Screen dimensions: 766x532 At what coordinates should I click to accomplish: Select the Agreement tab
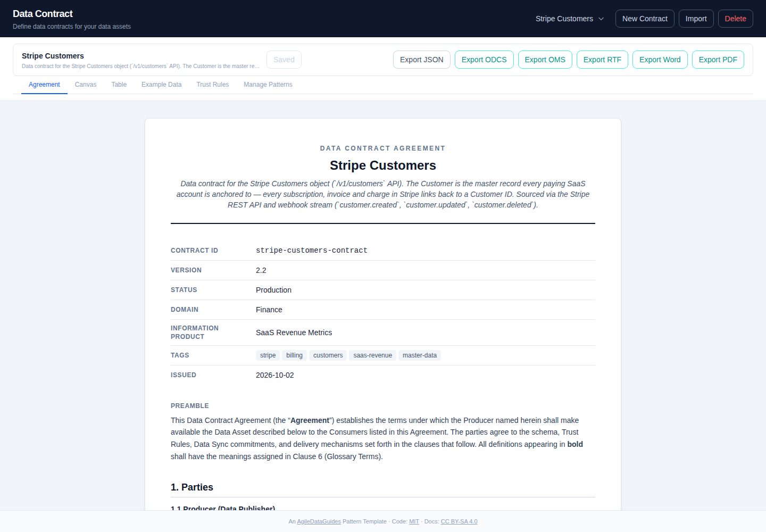tap(44, 85)
